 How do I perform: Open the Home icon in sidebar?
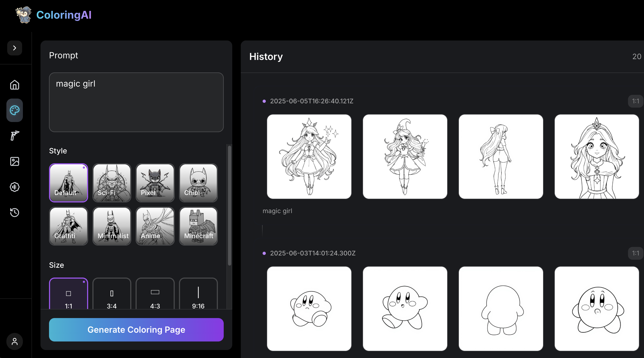click(15, 85)
